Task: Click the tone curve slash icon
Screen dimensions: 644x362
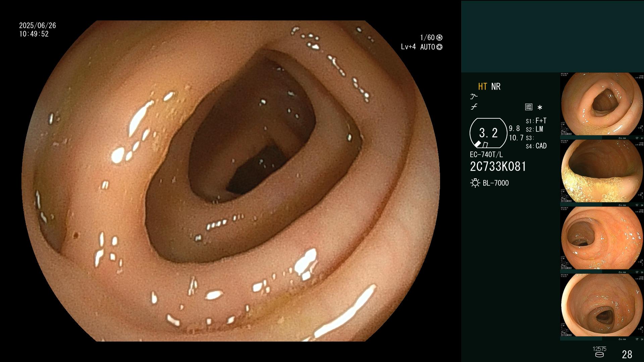Action: pos(474,107)
